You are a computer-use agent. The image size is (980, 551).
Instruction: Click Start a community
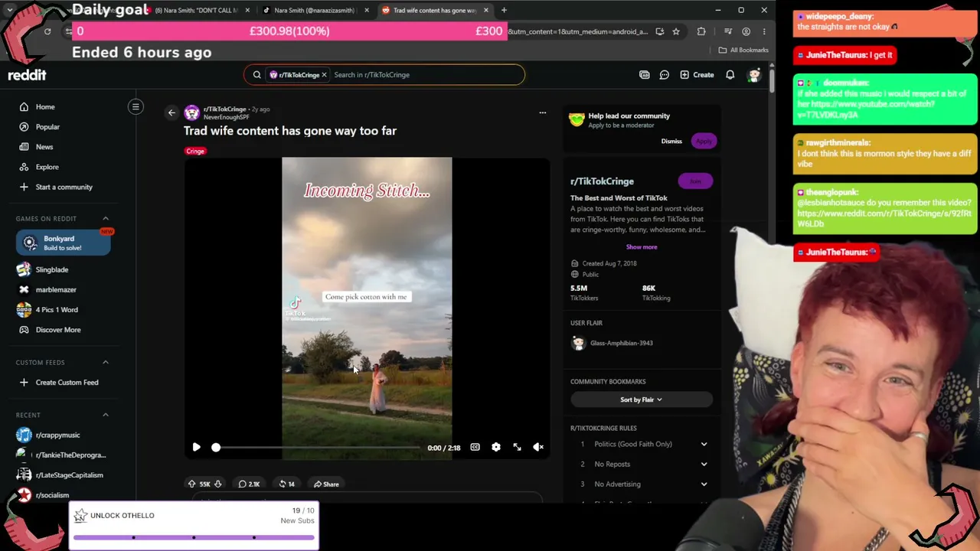64,187
